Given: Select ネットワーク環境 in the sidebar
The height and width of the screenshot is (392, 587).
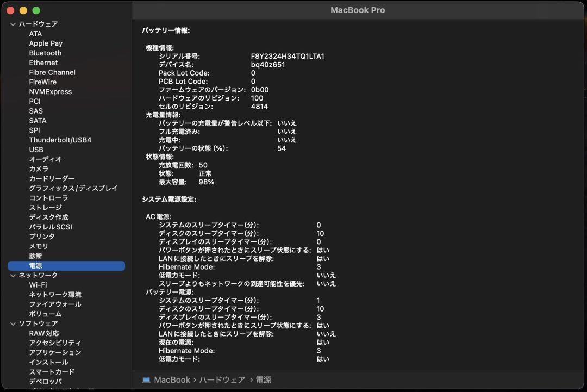Looking at the screenshot, I should pos(55,295).
